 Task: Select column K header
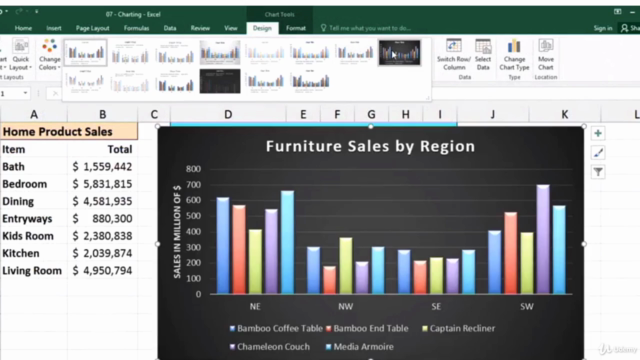564,114
